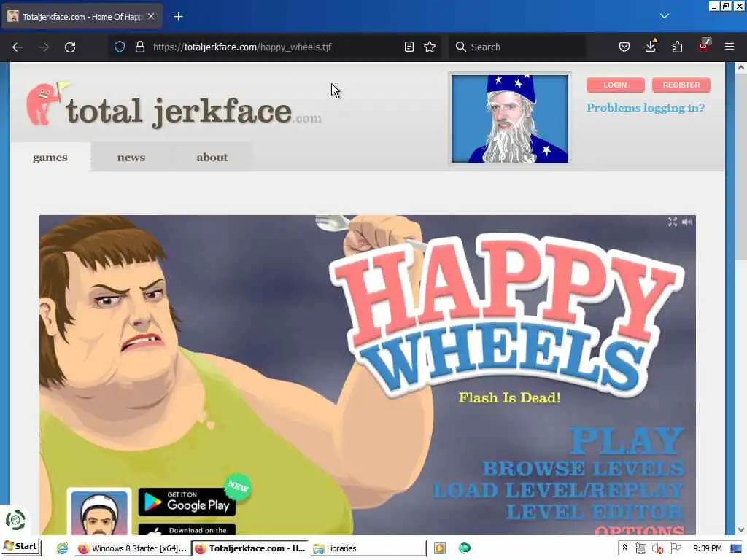747x560 pixels.
Task: Click BROWSE LEVELS in game menu
Action: click(584, 469)
